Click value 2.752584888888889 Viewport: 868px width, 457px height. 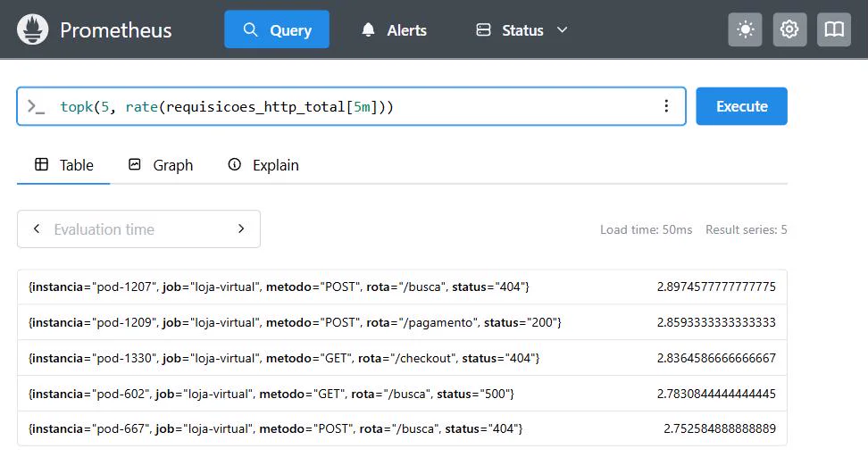(x=720, y=428)
